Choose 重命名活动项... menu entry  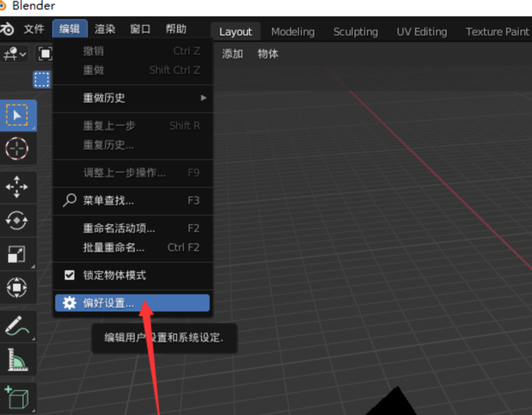(x=133, y=228)
